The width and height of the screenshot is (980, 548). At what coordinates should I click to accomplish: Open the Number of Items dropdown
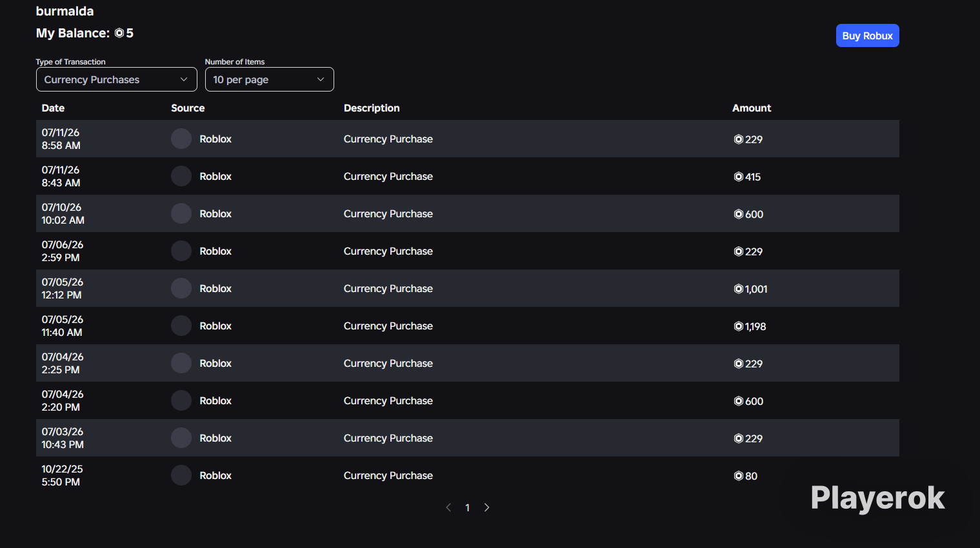269,79
